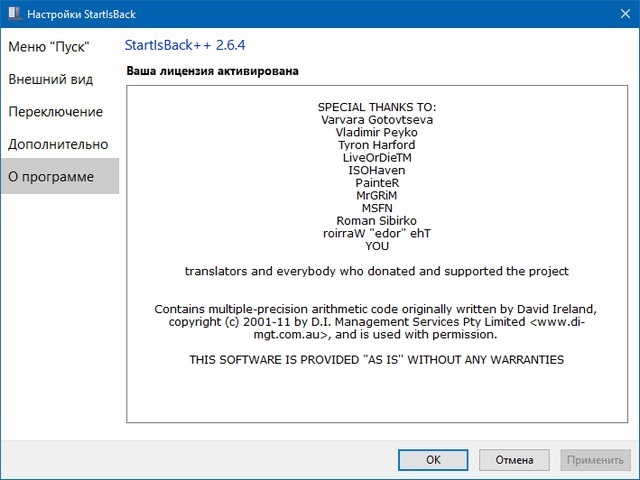Click the StartIsBack icon in title bar
This screenshot has width=640, height=480.
pos(15,13)
